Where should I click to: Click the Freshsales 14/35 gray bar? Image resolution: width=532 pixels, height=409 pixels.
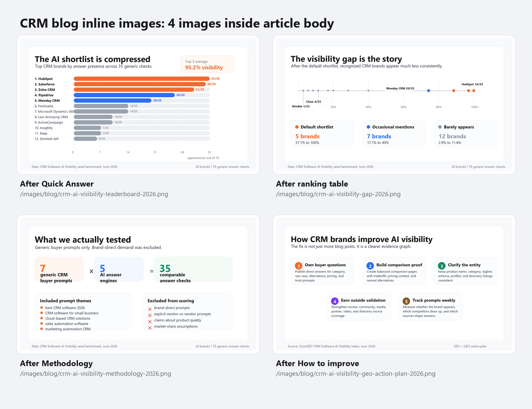(101, 106)
